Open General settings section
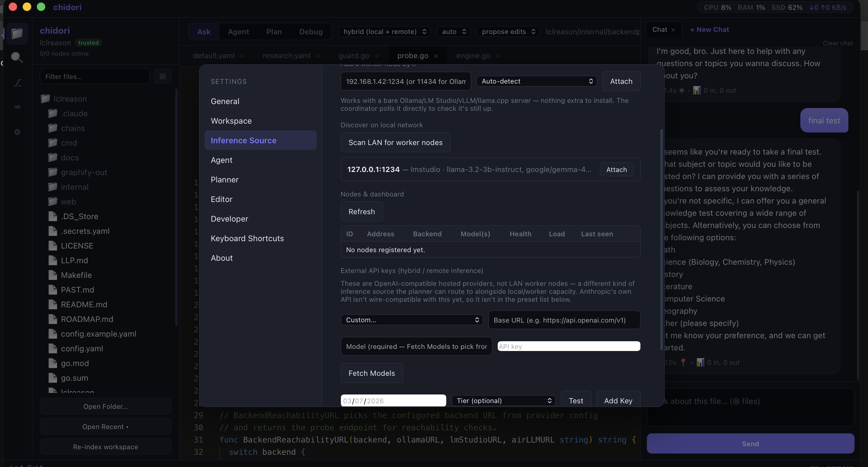The width and height of the screenshot is (868, 467). coord(260,101)
